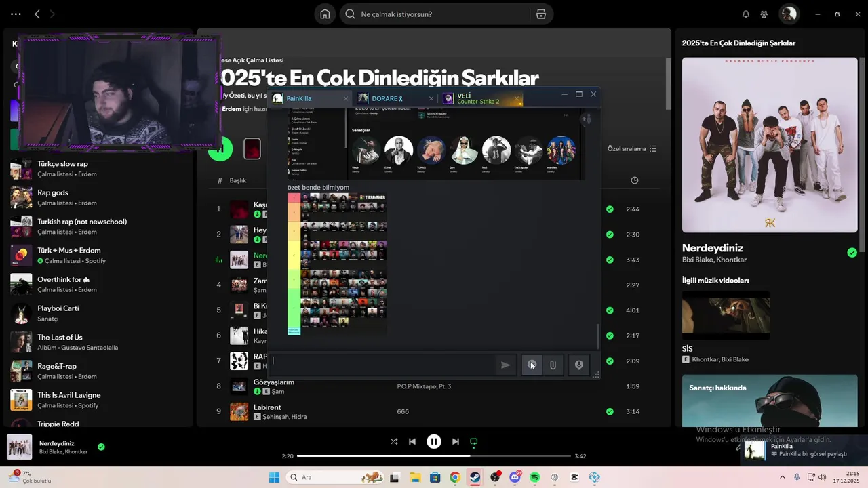Open 'The Last of Us' album in library
The width and height of the screenshot is (868, 488).
[x=100, y=342]
